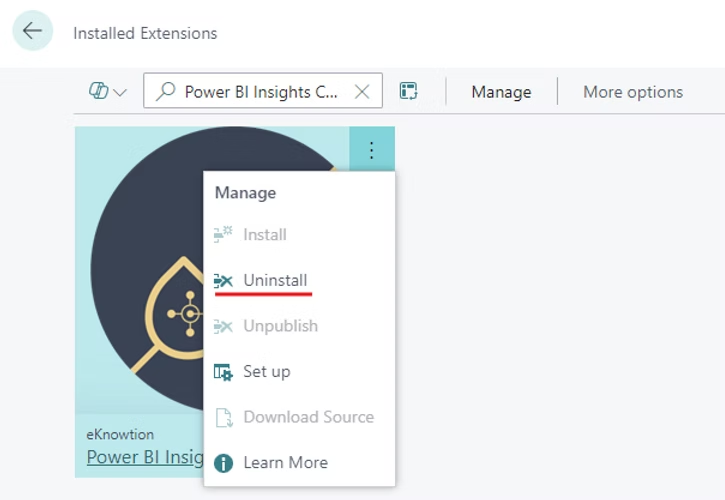
Task: Click the magnifier search icon
Action: (x=165, y=92)
